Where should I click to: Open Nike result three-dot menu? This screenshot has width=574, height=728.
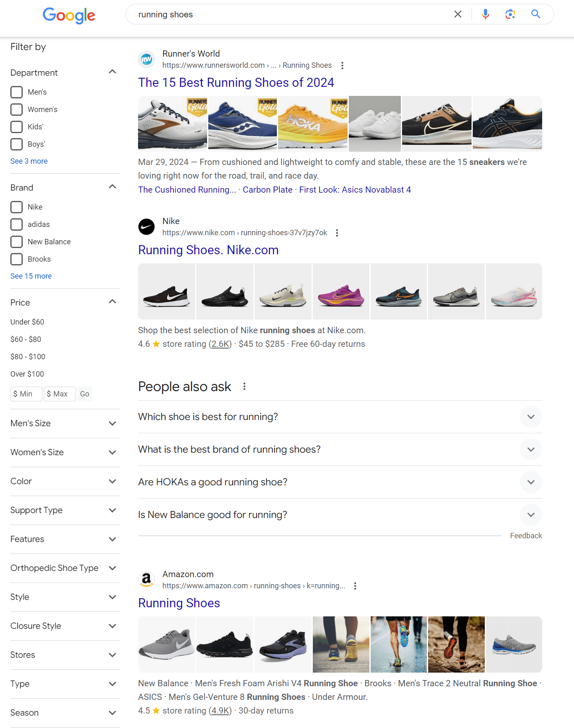coord(337,233)
